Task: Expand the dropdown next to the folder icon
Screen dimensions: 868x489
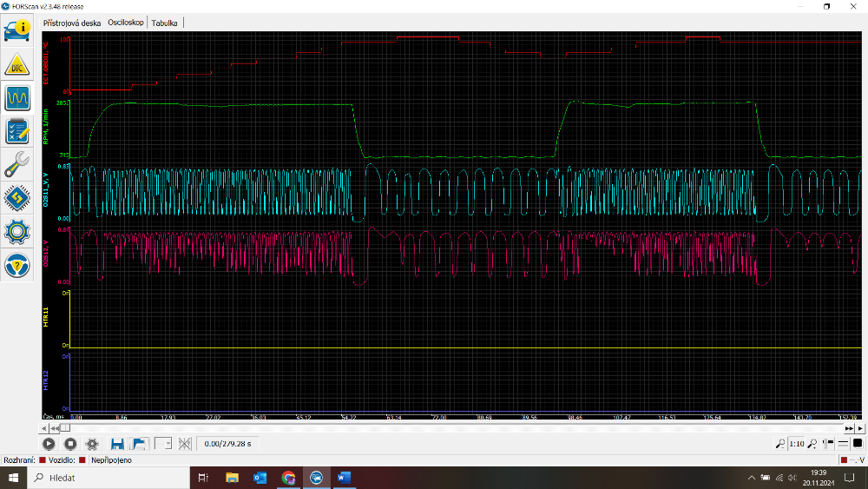Action: pyautogui.click(x=163, y=444)
